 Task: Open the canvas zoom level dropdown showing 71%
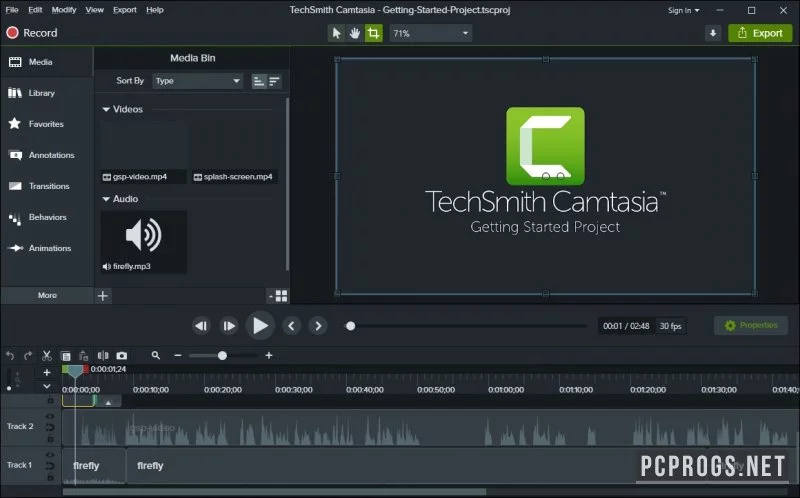tap(431, 33)
